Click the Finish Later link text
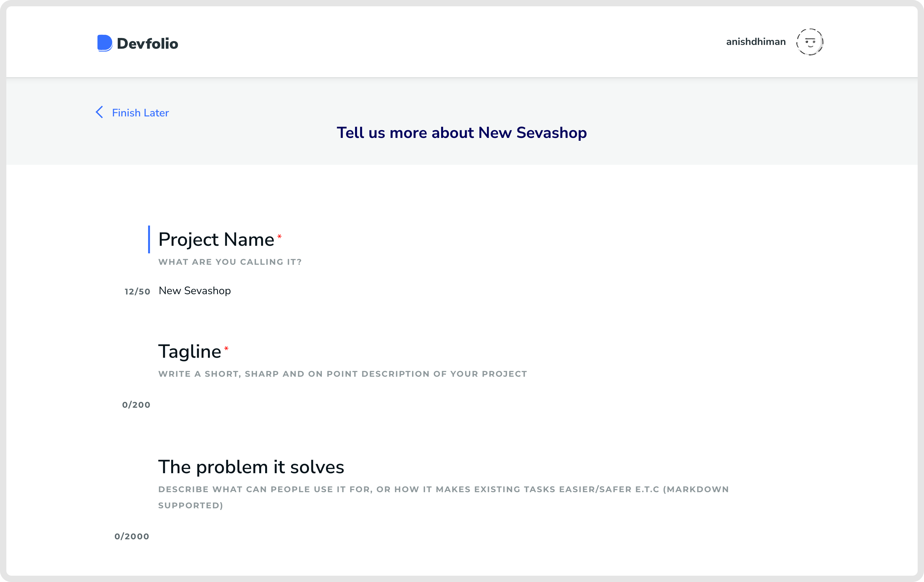Screen dimensions: 924x582 (x=140, y=113)
